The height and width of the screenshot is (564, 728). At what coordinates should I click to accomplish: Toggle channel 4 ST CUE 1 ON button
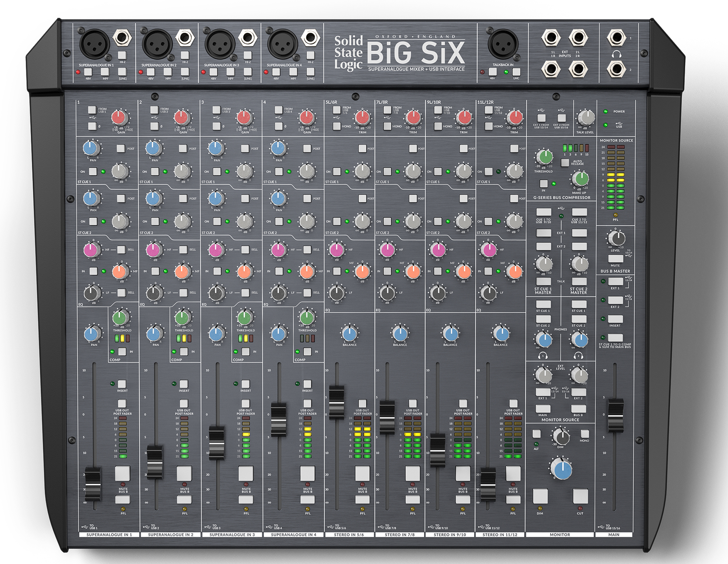279,171
